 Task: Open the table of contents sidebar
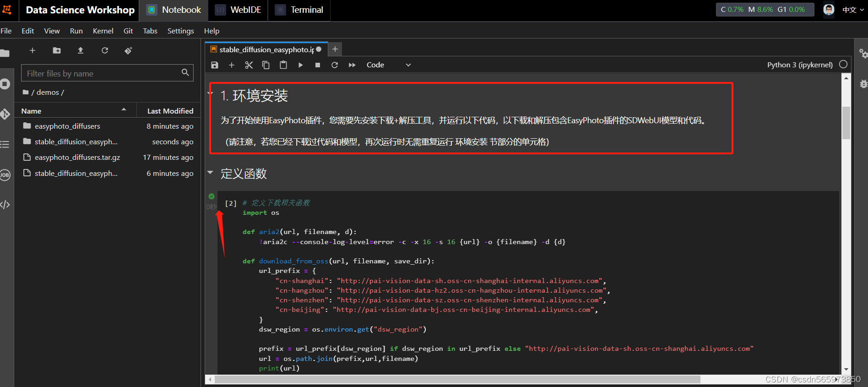click(5, 144)
